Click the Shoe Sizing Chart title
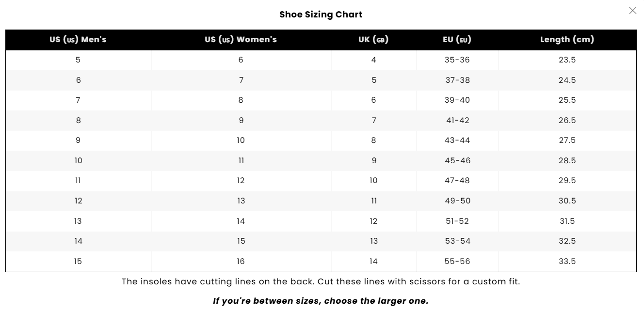Screen dimensions: 644x311 pos(321,15)
